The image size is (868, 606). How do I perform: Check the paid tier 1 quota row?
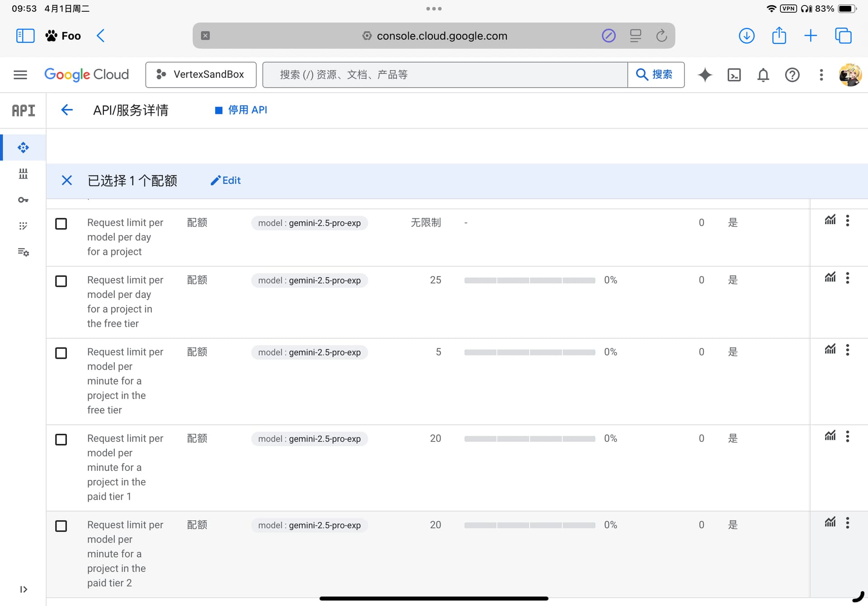[x=61, y=440]
